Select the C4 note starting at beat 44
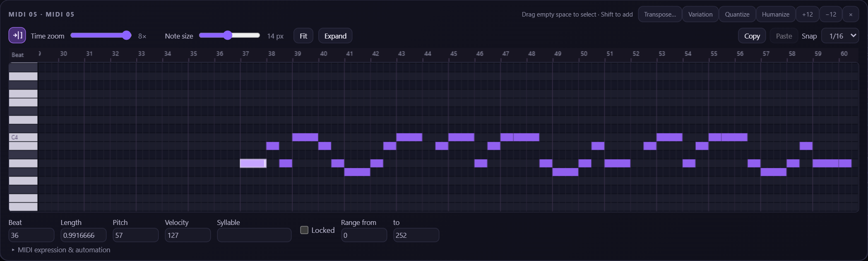Screen dimensions: 868x261 [x=461, y=137]
